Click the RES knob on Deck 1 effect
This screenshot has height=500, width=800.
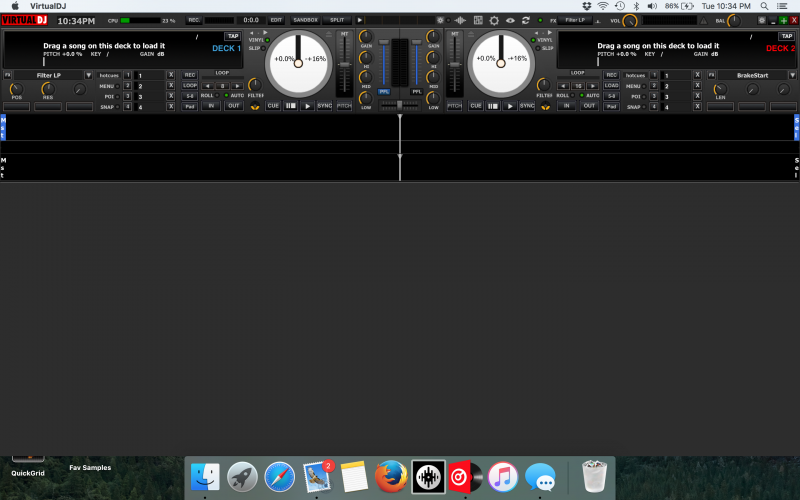point(48,89)
